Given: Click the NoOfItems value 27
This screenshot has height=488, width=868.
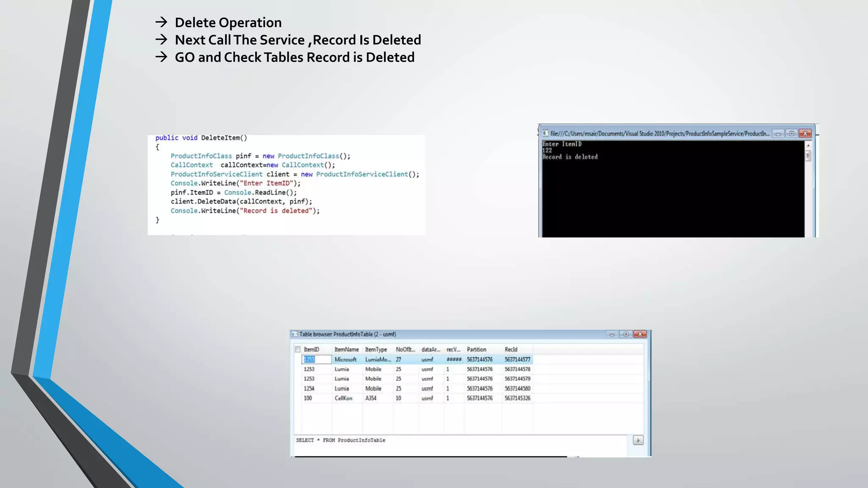Looking at the screenshot, I should 398,359.
